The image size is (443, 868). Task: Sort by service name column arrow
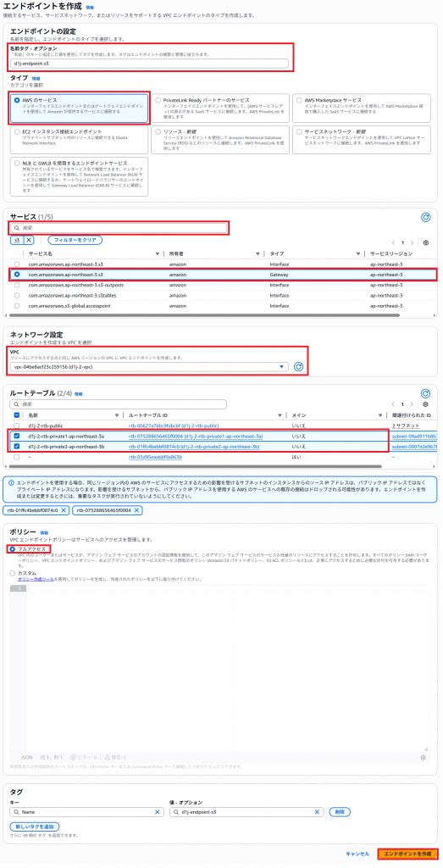[x=158, y=253]
